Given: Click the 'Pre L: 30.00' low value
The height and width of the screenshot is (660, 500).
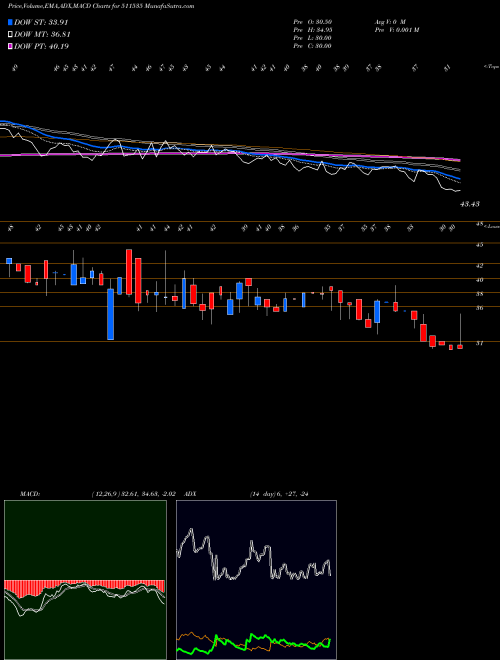Looking at the screenshot, I should (x=312, y=37).
